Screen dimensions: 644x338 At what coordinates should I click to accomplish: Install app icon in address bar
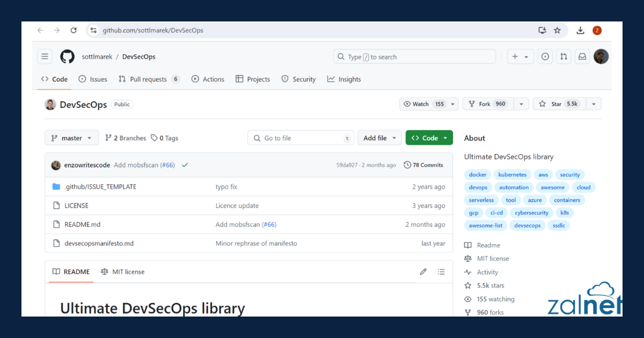pos(542,31)
